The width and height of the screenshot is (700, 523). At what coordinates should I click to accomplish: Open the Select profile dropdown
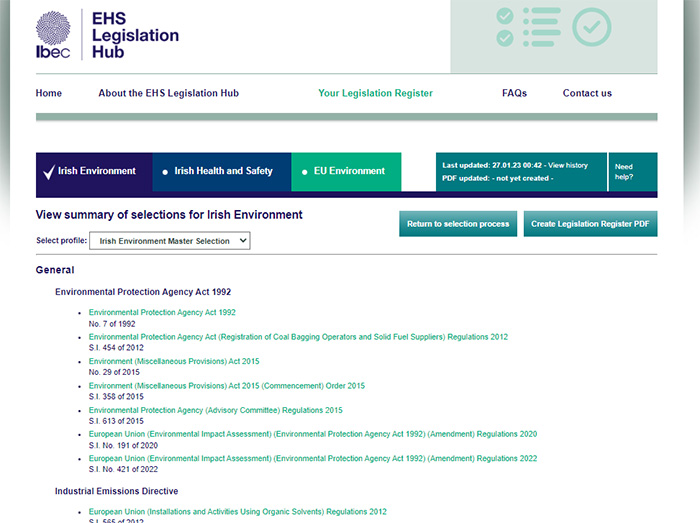tap(170, 241)
